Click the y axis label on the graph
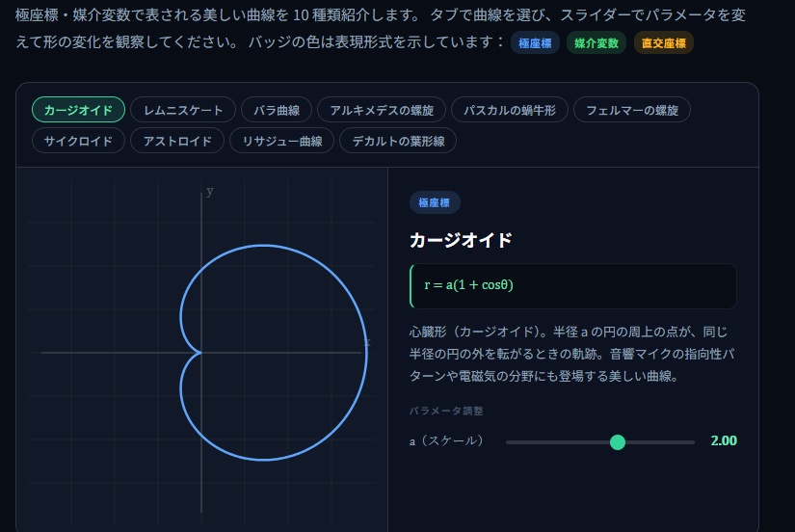The width and height of the screenshot is (795, 532). point(210,192)
